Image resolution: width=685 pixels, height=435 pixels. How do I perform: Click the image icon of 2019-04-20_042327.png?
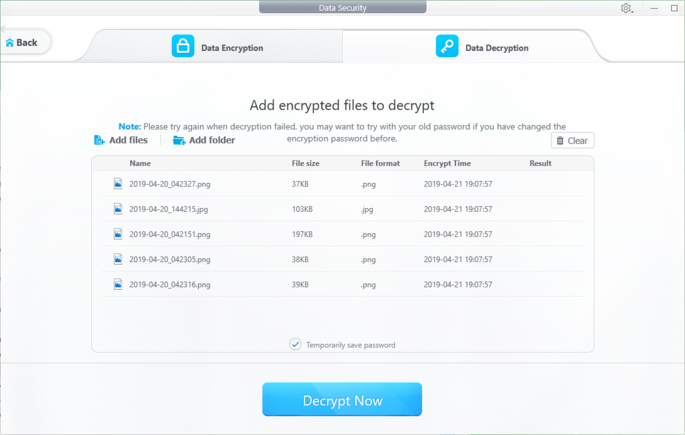(118, 183)
